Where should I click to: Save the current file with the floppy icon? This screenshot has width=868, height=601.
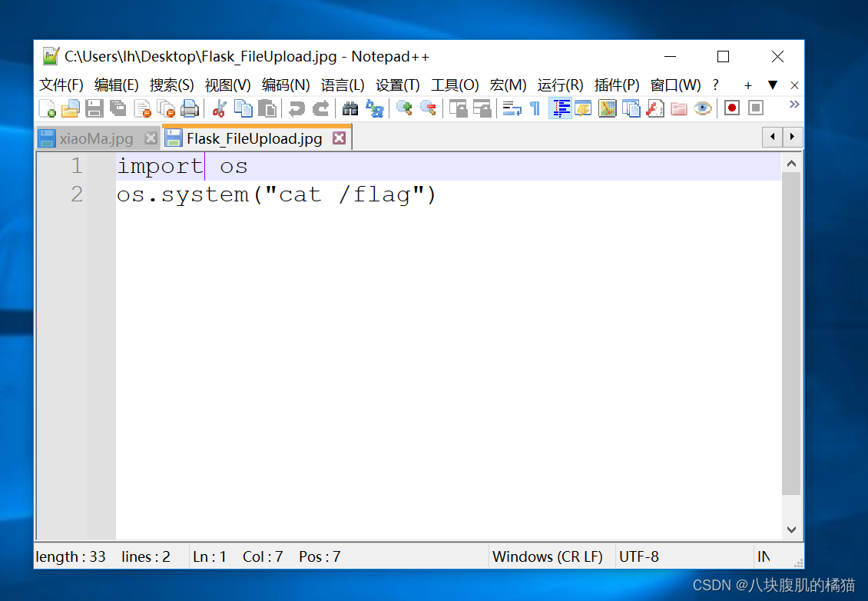click(x=94, y=108)
